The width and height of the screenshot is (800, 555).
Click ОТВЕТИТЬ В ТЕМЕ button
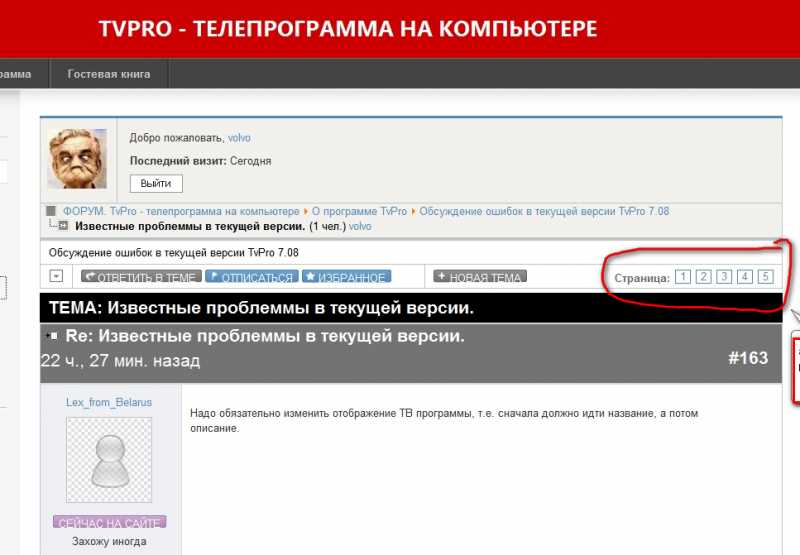click(x=141, y=276)
